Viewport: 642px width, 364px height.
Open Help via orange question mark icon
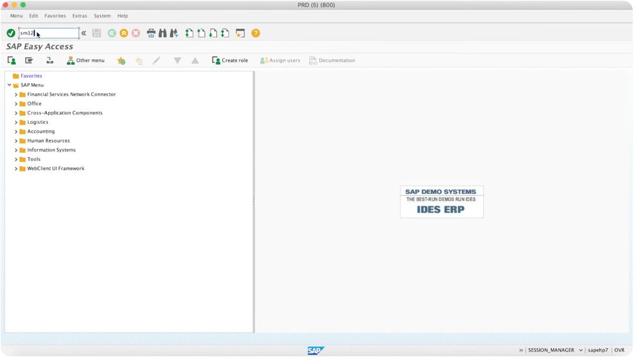[256, 33]
